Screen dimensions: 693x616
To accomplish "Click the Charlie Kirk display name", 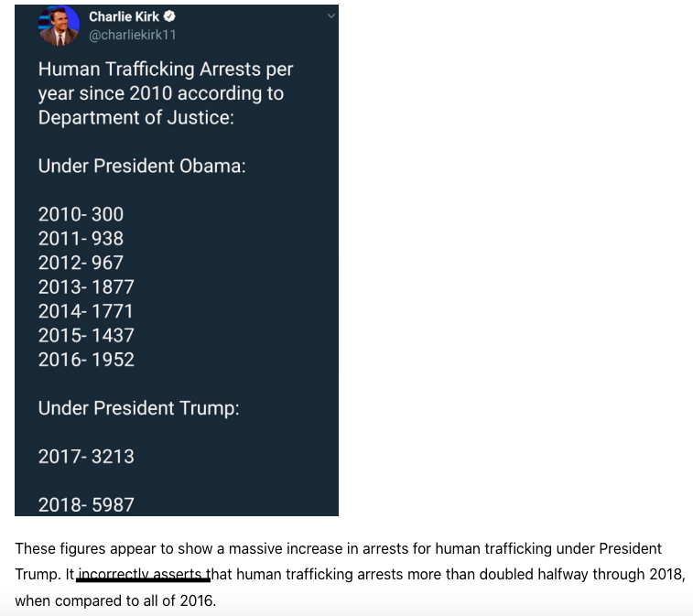I will point(124,16).
